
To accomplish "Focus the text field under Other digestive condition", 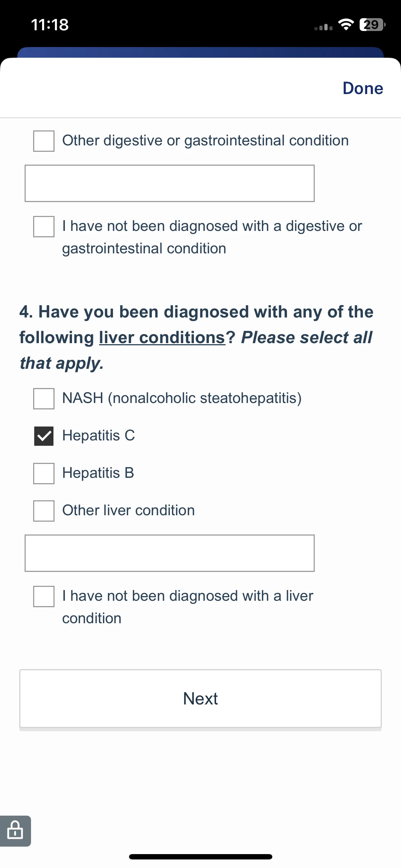I will [x=170, y=183].
